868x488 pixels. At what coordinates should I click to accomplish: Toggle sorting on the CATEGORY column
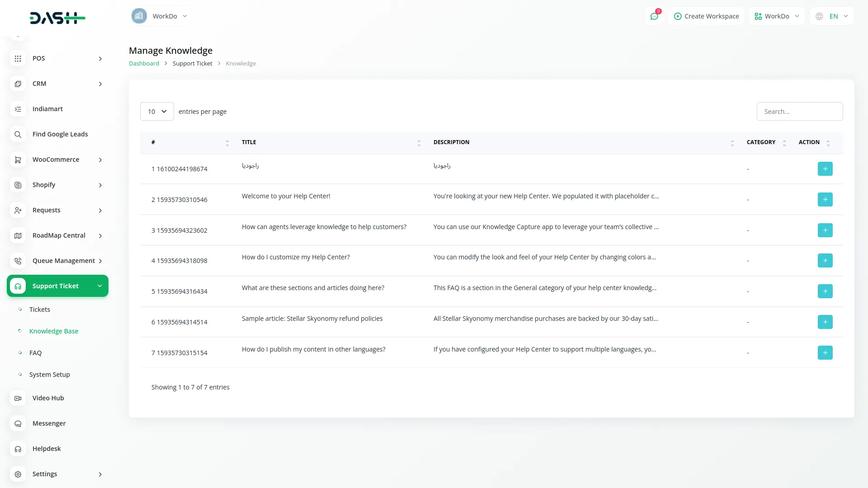coord(783,143)
